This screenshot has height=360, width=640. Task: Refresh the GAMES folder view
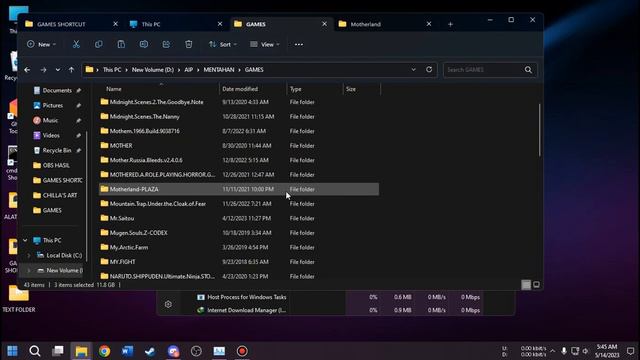point(429,69)
